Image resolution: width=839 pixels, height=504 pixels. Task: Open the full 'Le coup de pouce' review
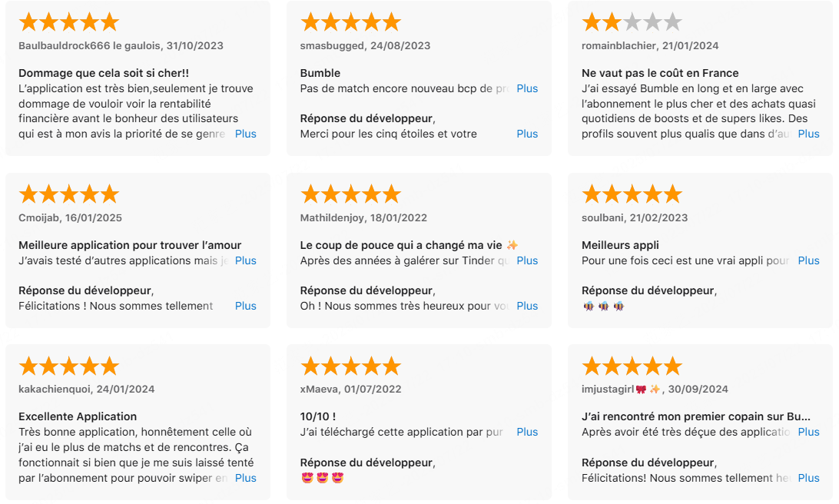[527, 260]
